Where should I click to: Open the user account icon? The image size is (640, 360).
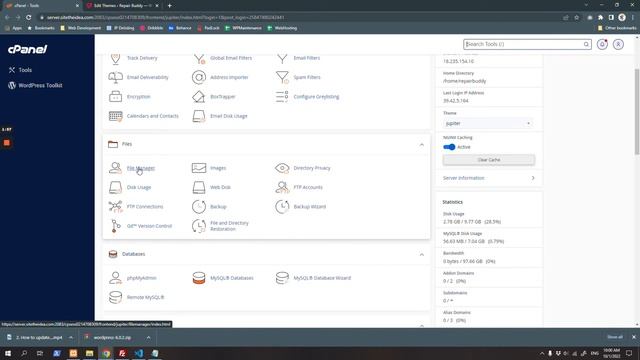pyautogui.click(x=618, y=44)
